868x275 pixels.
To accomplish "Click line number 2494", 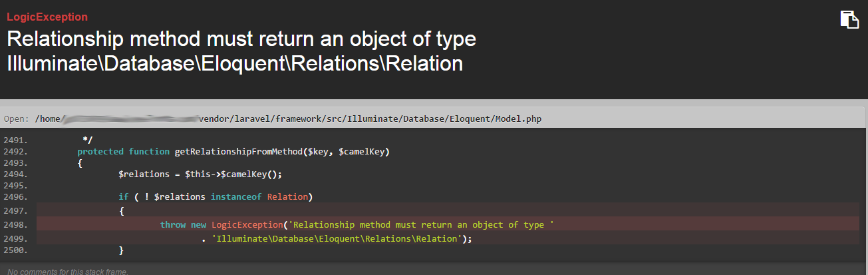I will [15, 174].
